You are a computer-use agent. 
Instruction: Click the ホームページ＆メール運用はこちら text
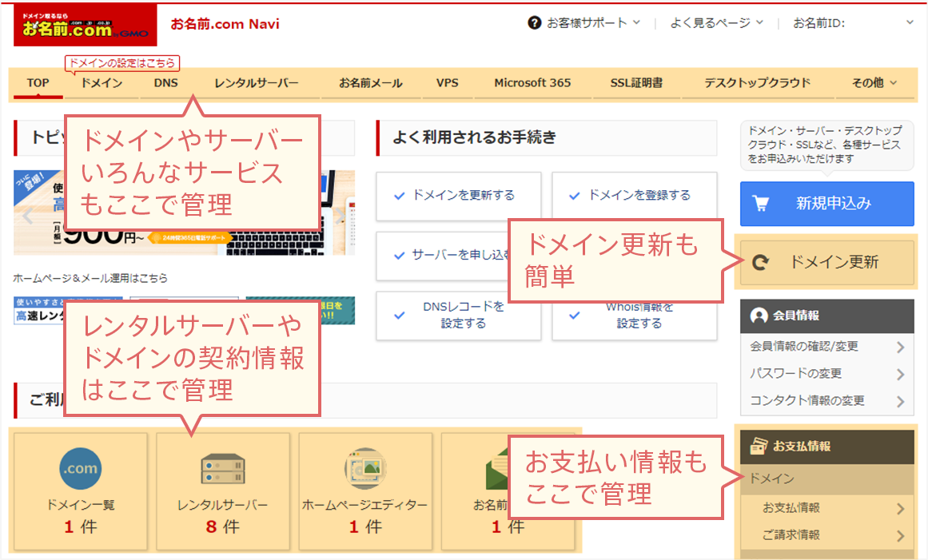(90, 278)
